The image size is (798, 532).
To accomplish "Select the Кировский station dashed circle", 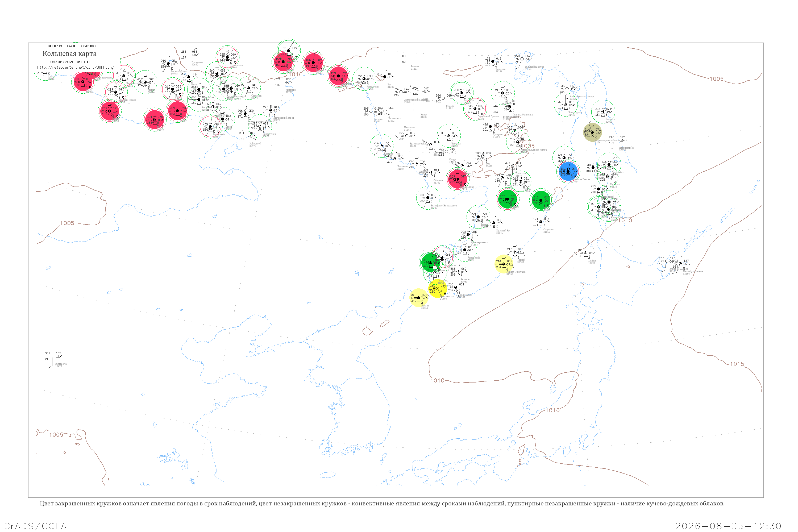I will pos(465,250).
